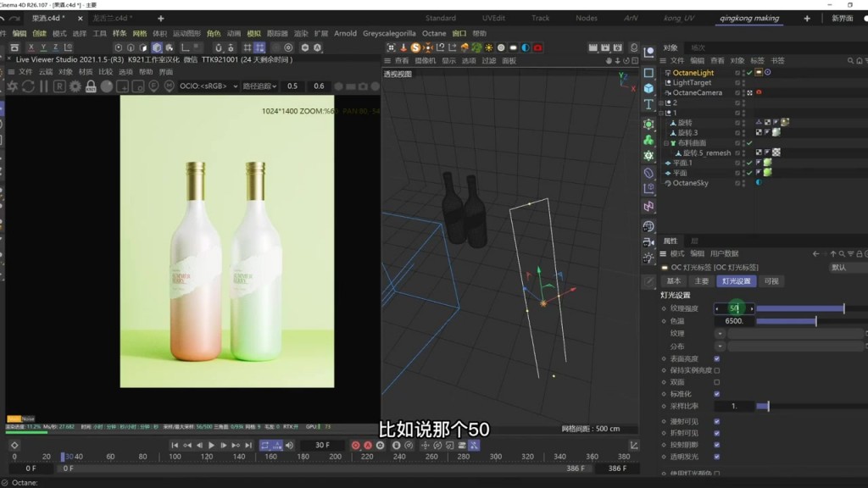Select the cube primitive tool icon
This screenshot has width=868, height=488.
pos(648,88)
